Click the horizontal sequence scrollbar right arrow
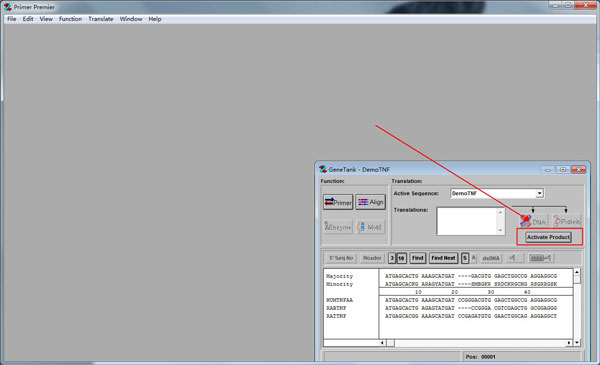 pos(569,343)
